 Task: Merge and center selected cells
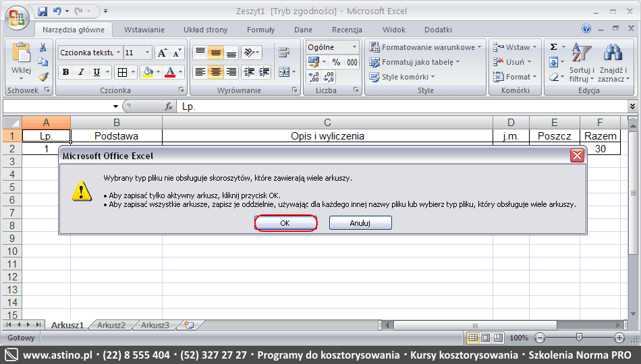[x=284, y=72]
